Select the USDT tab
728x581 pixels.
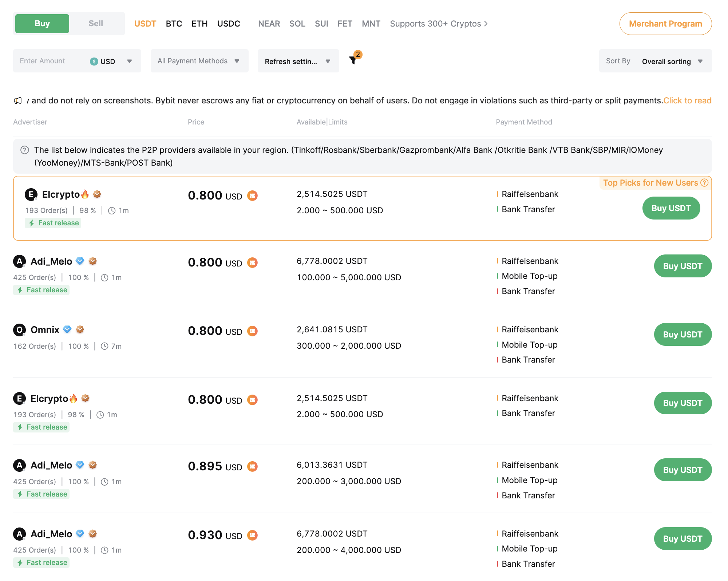click(x=145, y=24)
